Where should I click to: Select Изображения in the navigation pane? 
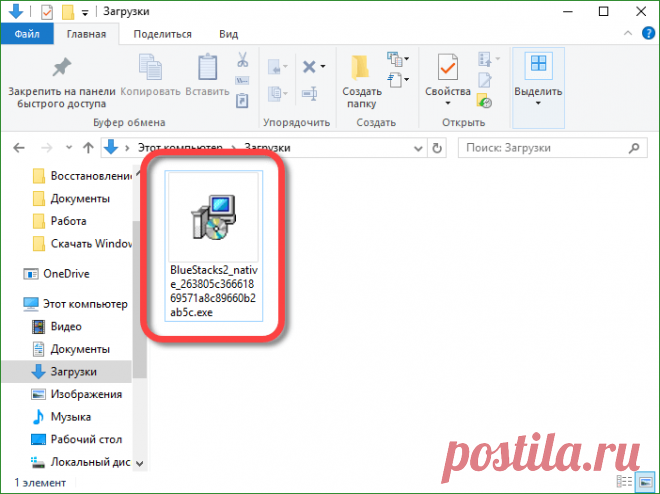click(x=77, y=394)
